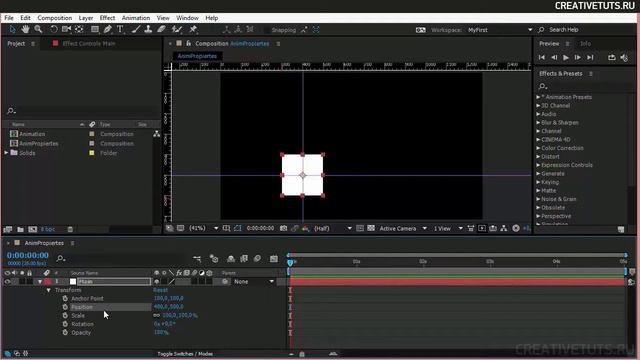Select the Type text tool
This screenshot has height=360, width=640.
[120, 29]
